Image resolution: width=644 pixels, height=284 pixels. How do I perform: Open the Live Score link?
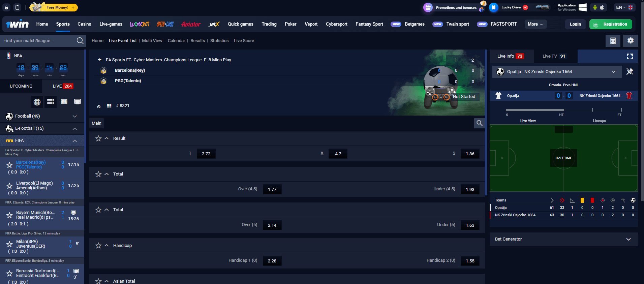(x=244, y=41)
